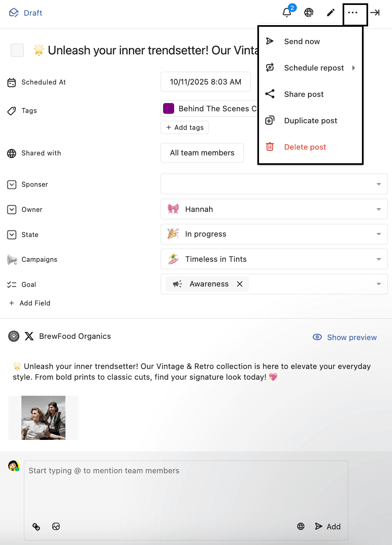
Task: Collapse the panel with arrow icon
Action: tap(375, 13)
